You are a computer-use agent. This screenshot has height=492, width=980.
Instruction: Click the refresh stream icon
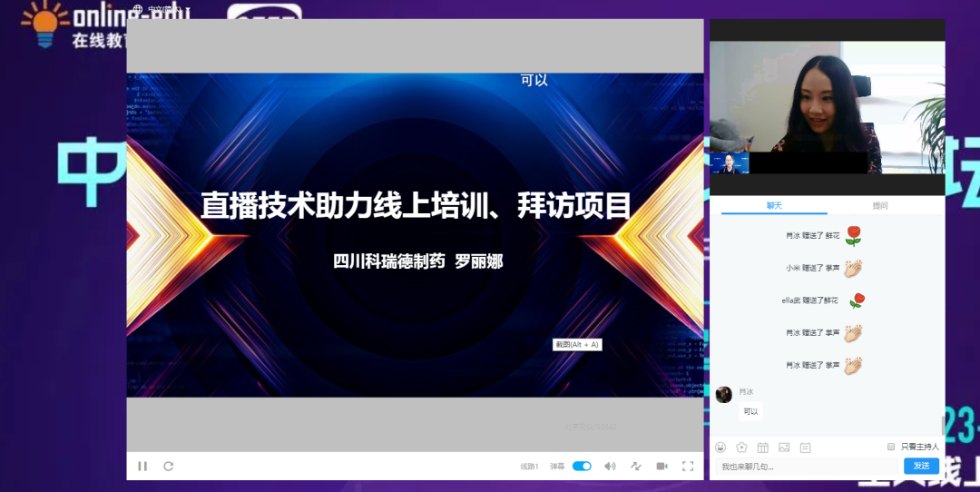pyautogui.click(x=168, y=466)
